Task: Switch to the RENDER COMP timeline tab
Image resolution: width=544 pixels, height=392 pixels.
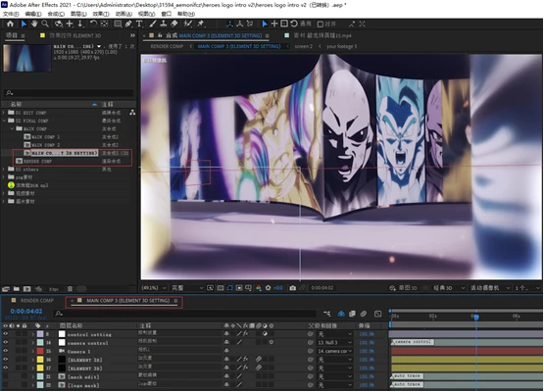Action: (x=37, y=301)
